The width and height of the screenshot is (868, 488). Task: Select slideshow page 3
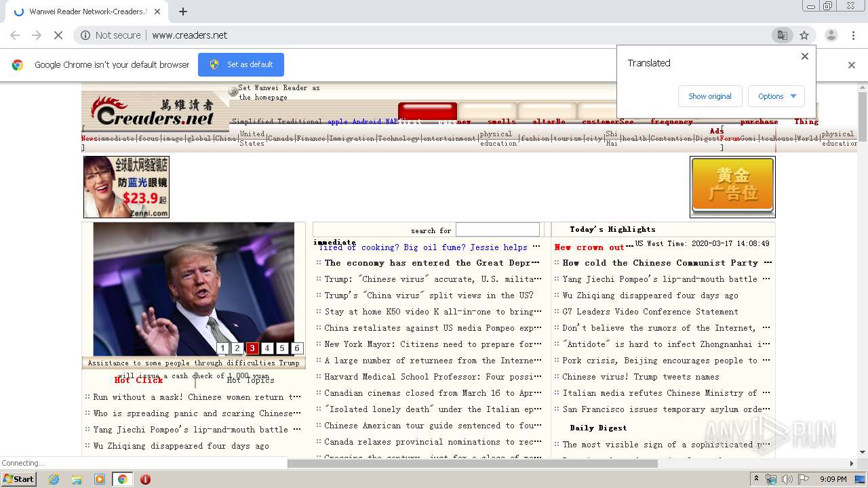(252, 348)
